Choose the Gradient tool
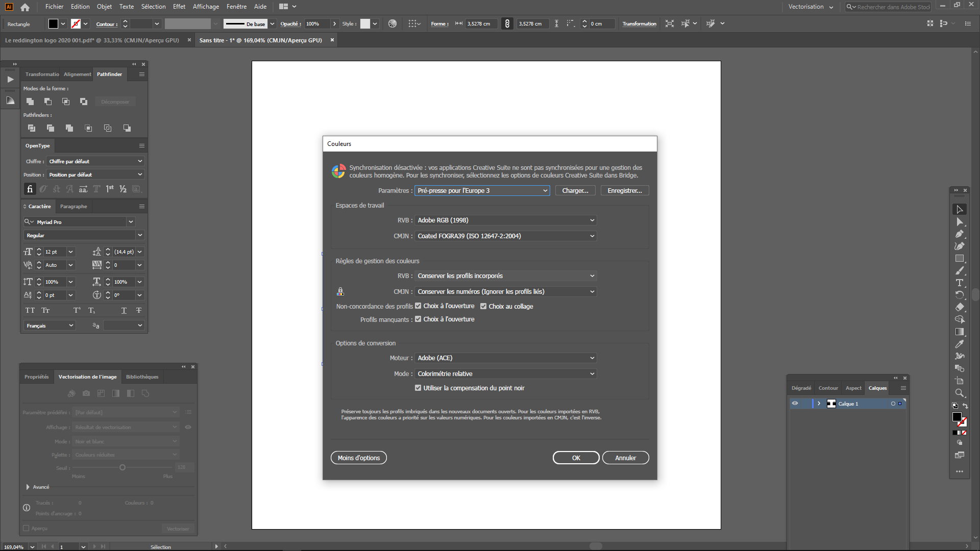Viewport: 980px width, 551px height. pyautogui.click(x=960, y=332)
